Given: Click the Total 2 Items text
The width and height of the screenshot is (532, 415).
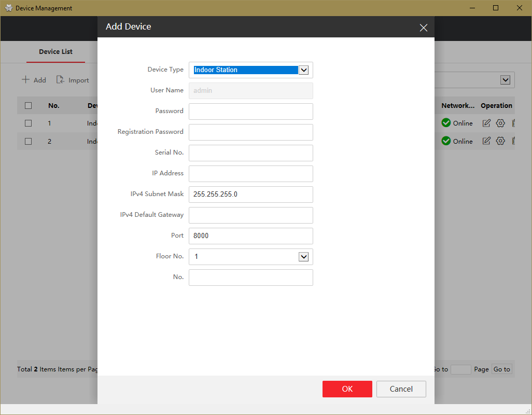Looking at the screenshot, I should tap(36, 369).
